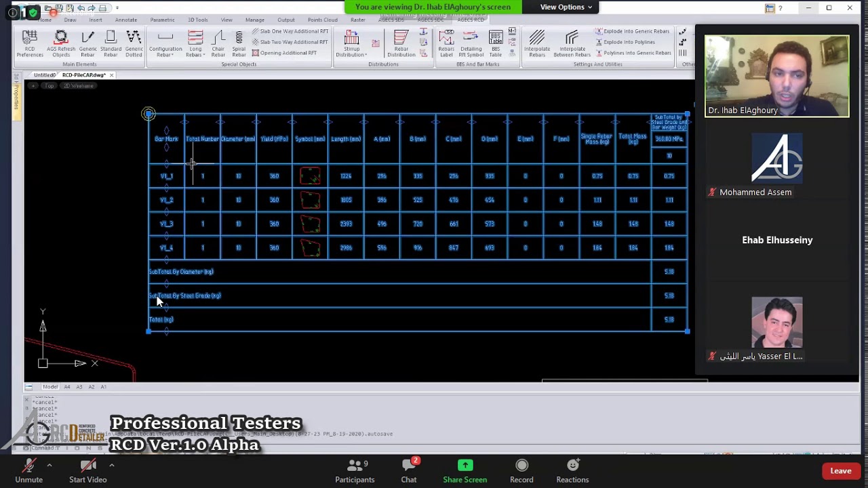Click the VL_1 bar mark cell
This screenshot has width=868, height=488.
coord(167,176)
